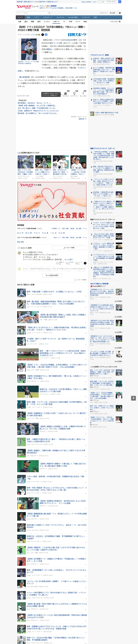Click 記事に関する報告 report icon link

click(x=24, y=96)
